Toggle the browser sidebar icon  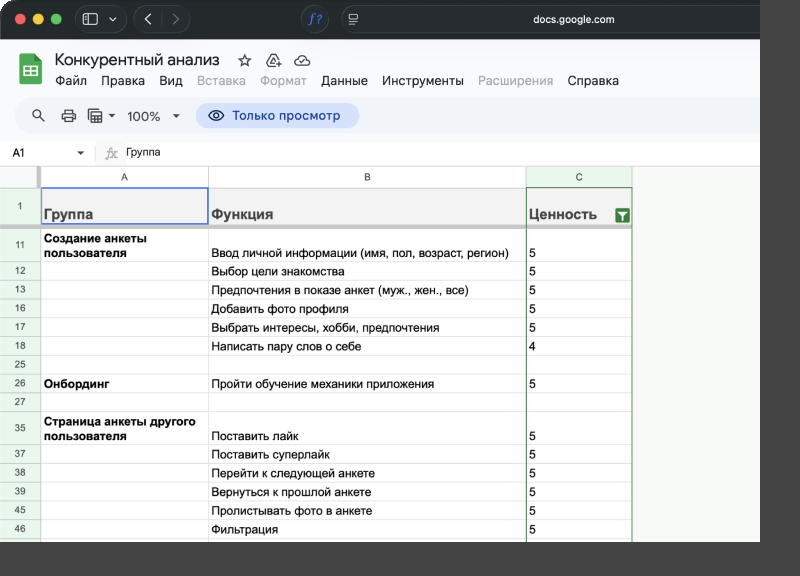tap(90, 19)
